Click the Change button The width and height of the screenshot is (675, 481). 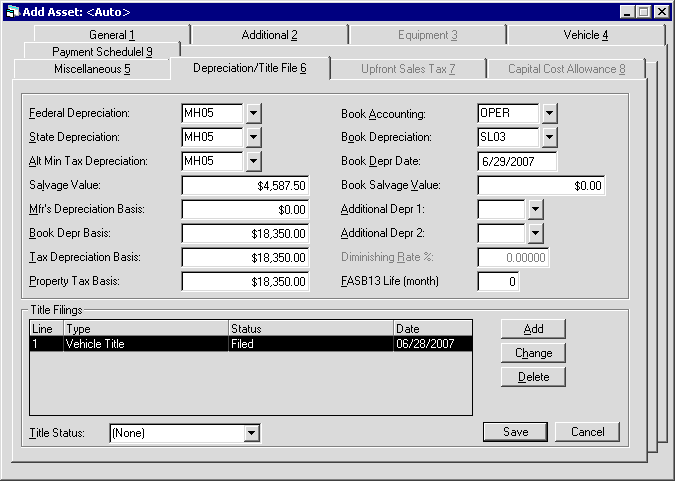(x=533, y=353)
